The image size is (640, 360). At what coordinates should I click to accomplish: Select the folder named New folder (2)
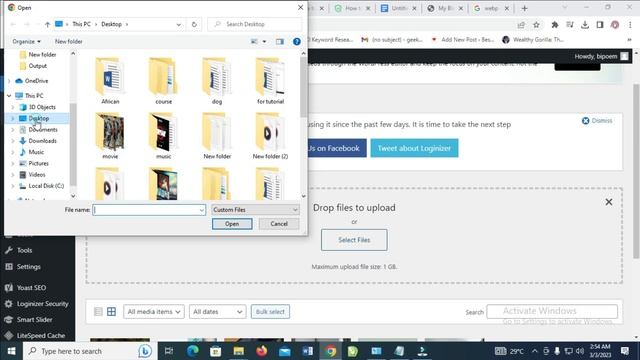(270, 136)
